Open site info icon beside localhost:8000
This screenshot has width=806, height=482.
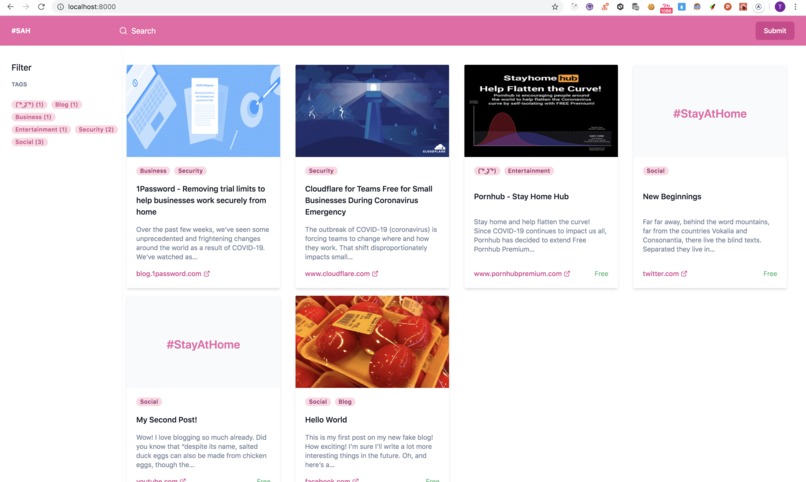click(x=60, y=7)
